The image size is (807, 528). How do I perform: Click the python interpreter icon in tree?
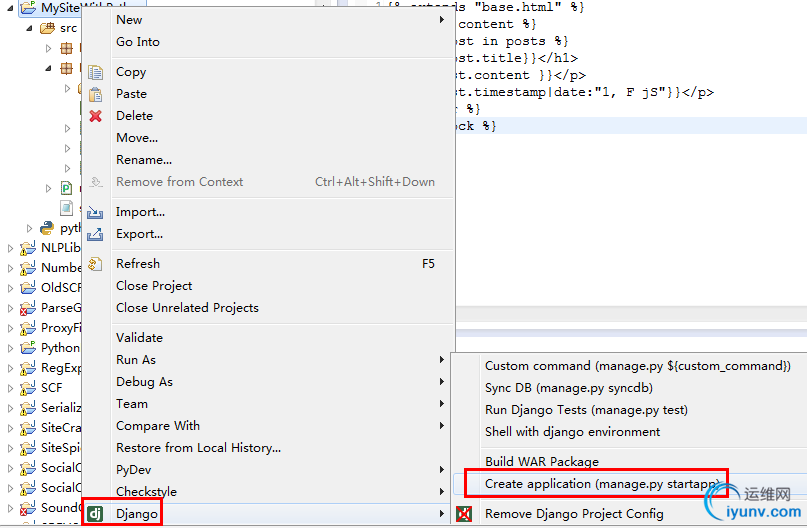click(47, 228)
